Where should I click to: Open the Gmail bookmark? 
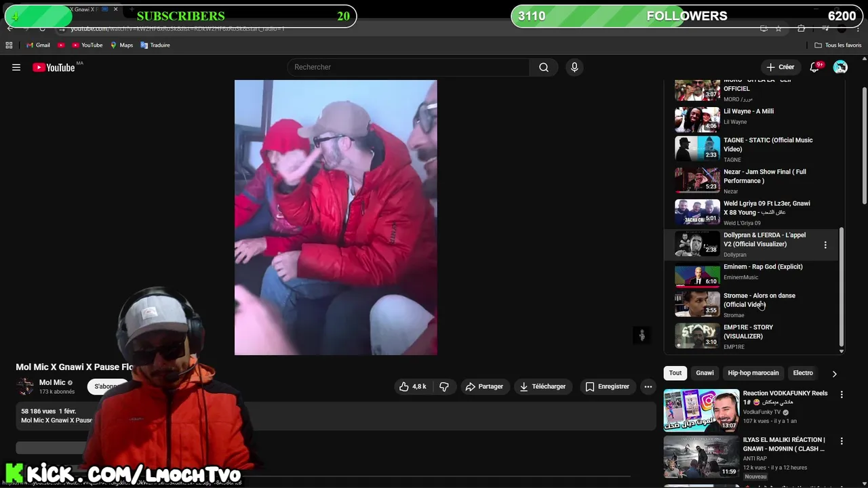(38, 45)
